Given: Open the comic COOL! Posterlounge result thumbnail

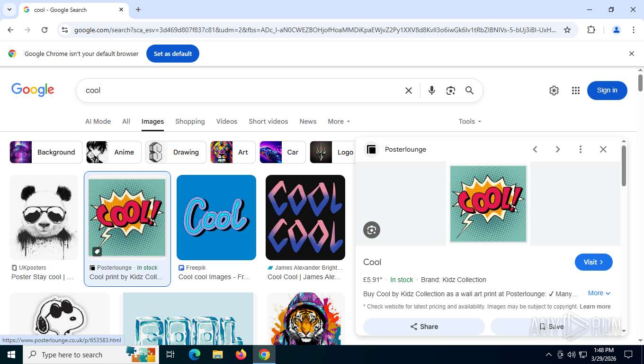Looking at the screenshot, I should tap(127, 218).
